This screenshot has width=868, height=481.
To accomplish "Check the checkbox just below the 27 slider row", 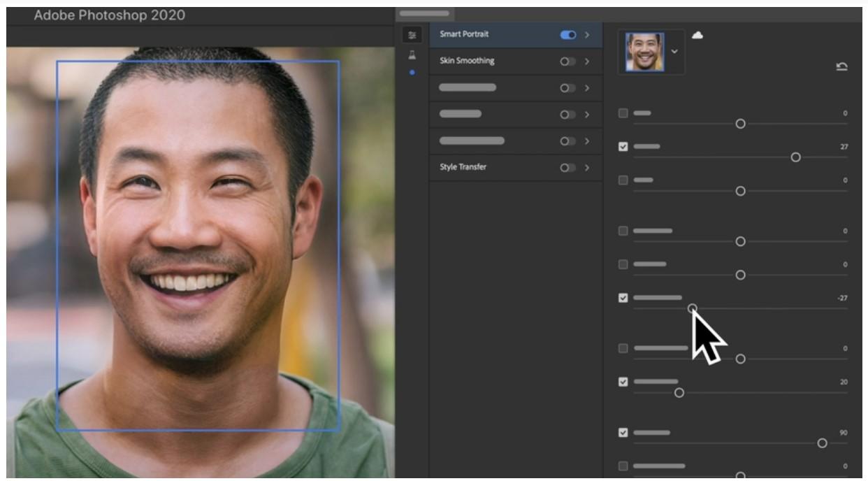I will (x=623, y=180).
